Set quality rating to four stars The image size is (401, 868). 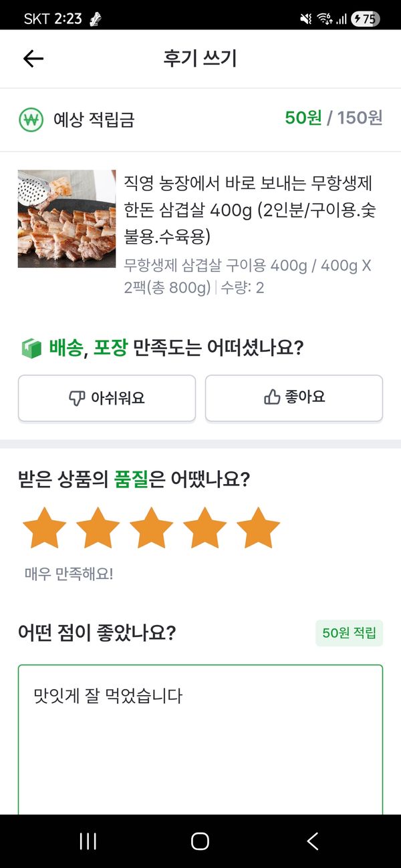coord(205,528)
